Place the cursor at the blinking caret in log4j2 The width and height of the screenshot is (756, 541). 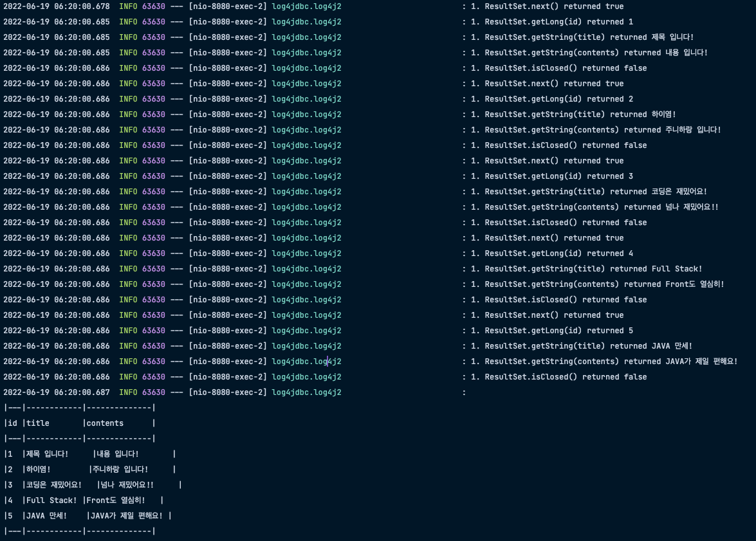pyautogui.click(x=328, y=361)
